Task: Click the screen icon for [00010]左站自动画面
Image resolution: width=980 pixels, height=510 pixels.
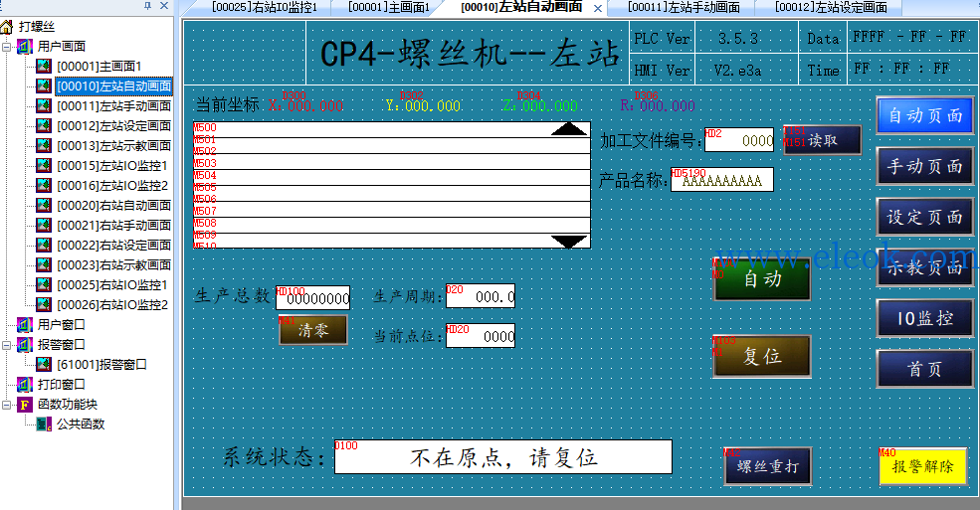Action: tap(44, 85)
